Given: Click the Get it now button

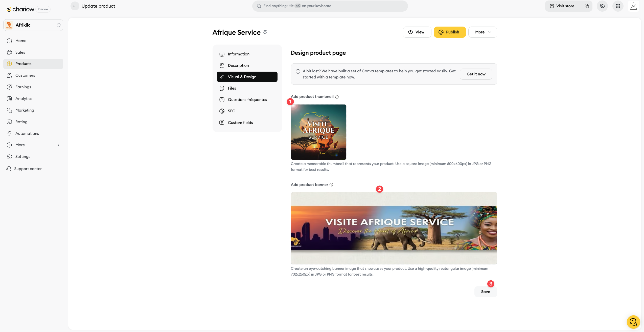Looking at the screenshot, I should coord(476,74).
